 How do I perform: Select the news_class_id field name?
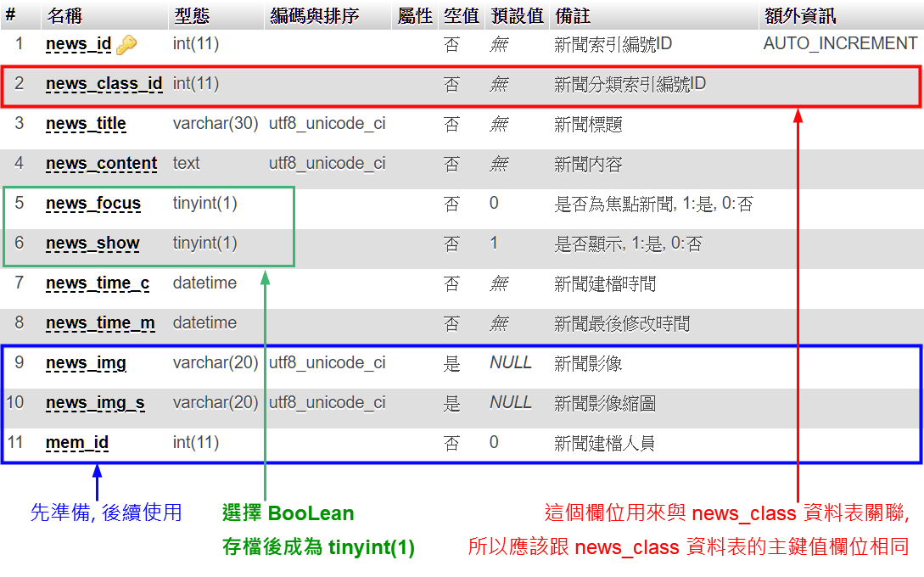[x=104, y=84]
